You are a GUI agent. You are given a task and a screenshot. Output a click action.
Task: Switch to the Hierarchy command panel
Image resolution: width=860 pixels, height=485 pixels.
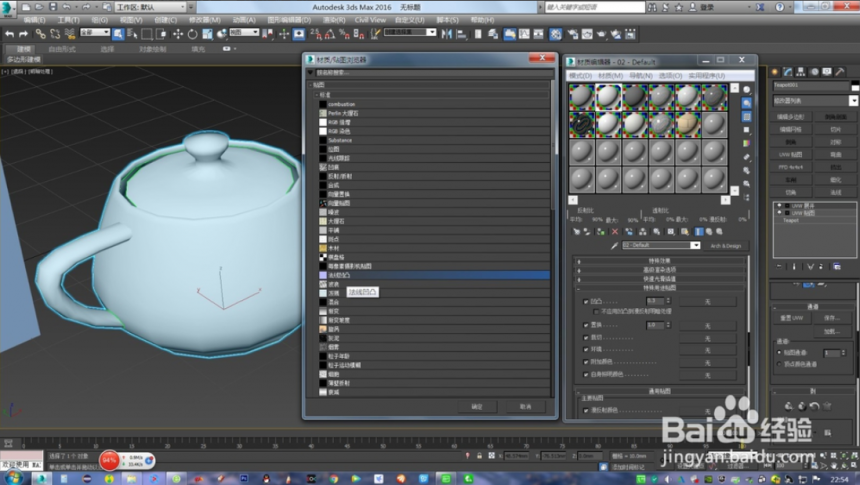pos(801,72)
